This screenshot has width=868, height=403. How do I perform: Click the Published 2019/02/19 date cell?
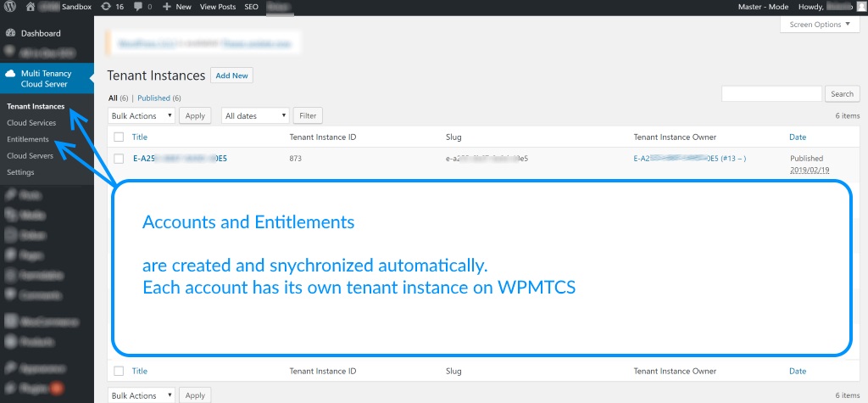810,164
